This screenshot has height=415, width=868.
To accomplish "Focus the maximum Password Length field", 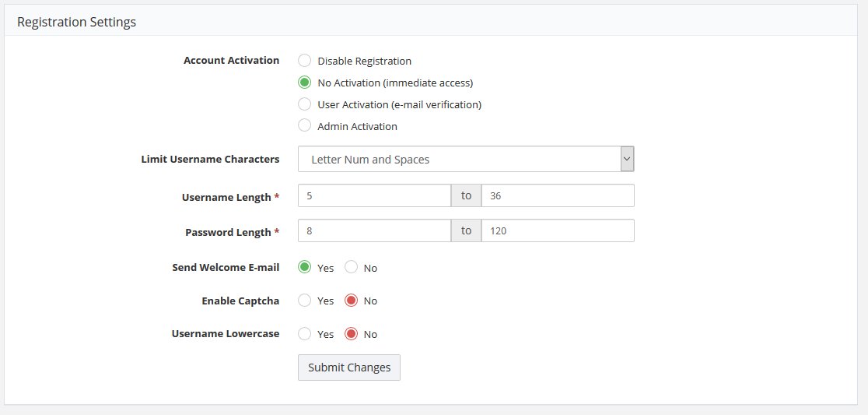I will [558, 231].
